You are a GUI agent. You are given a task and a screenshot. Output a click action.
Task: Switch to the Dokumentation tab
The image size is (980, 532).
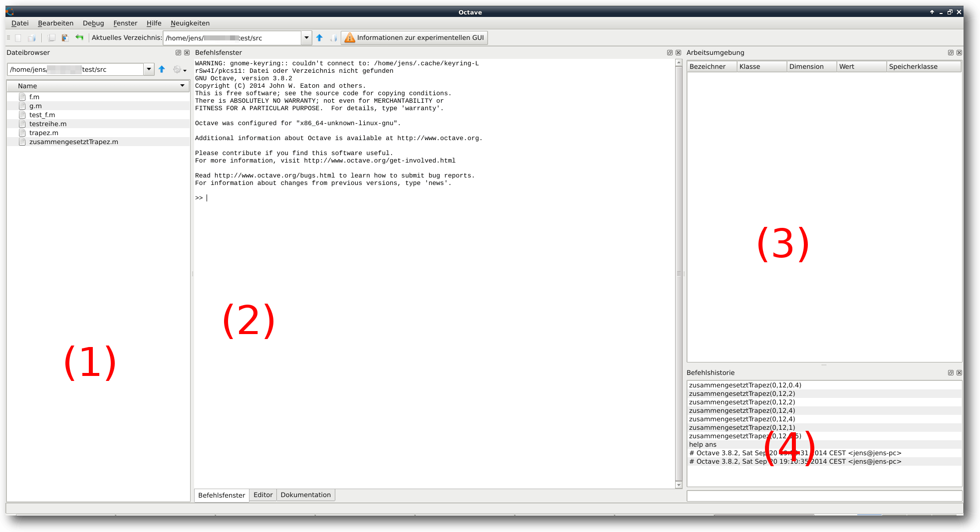pos(305,495)
